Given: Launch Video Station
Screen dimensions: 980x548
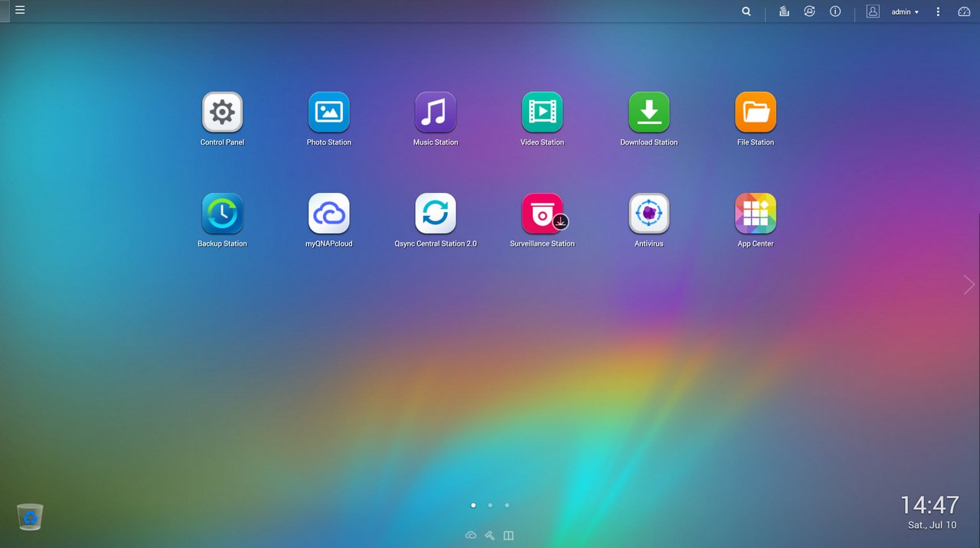Looking at the screenshot, I should pyautogui.click(x=542, y=113).
